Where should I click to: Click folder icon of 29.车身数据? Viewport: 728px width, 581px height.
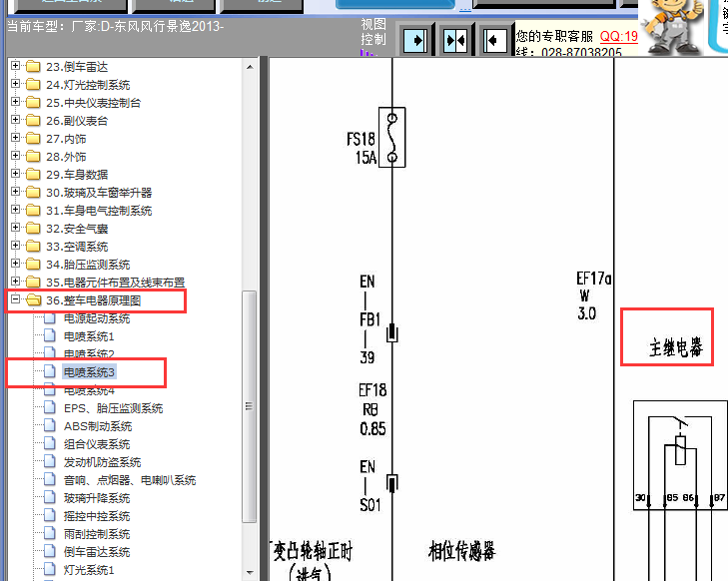click(33, 174)
